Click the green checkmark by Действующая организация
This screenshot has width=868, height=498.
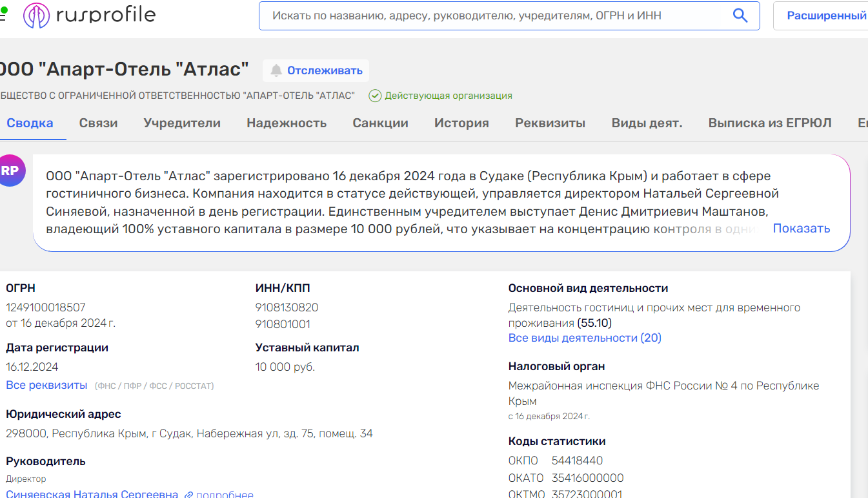[375, 95]
